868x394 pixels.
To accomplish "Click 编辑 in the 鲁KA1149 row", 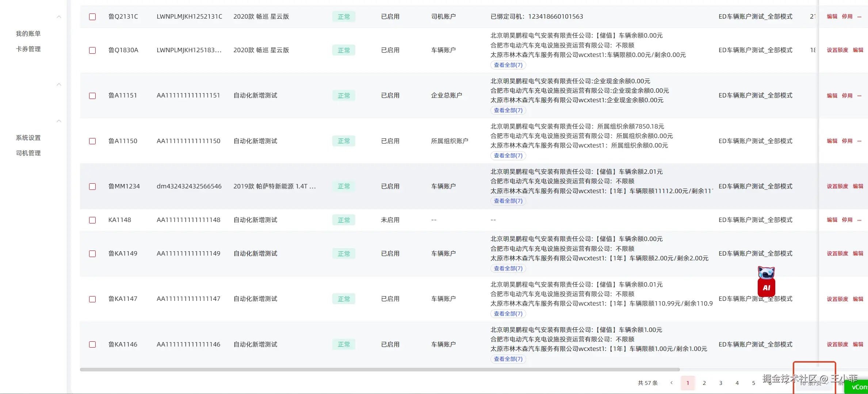I will pos(858,253).
